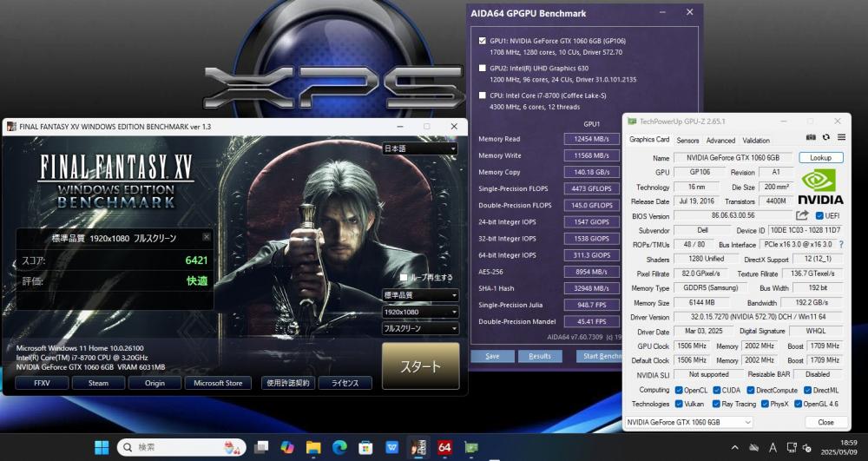868x461 pixels.
Task: Toggle the Vulkan checkbox
Action: 678,404
